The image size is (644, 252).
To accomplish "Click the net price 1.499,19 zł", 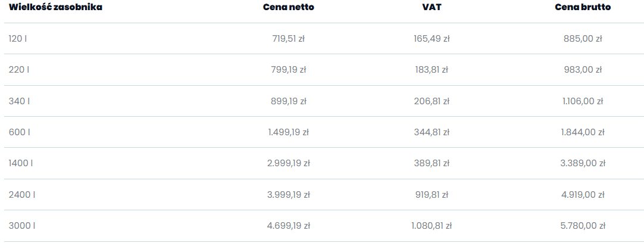I will tap(288, 132).
